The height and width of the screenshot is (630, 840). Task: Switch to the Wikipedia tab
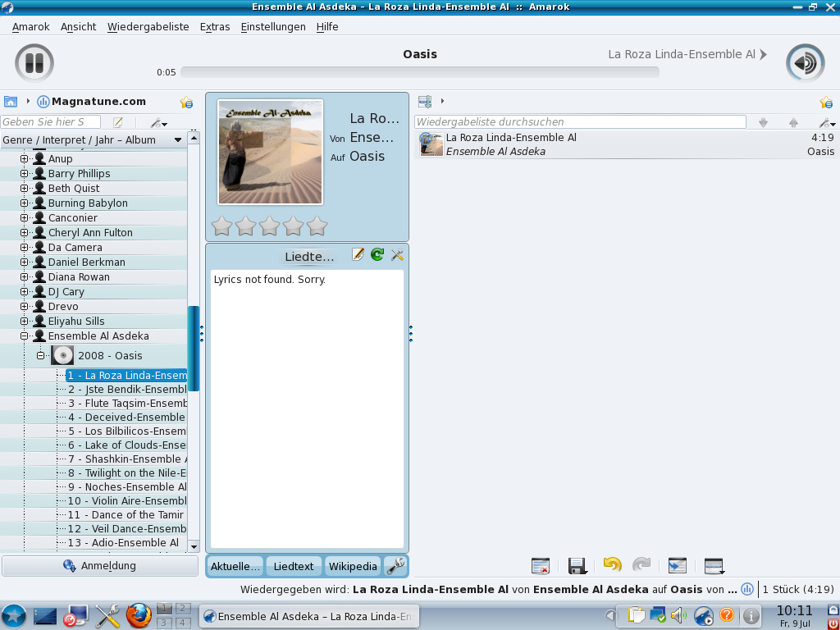tap(353, 566)
